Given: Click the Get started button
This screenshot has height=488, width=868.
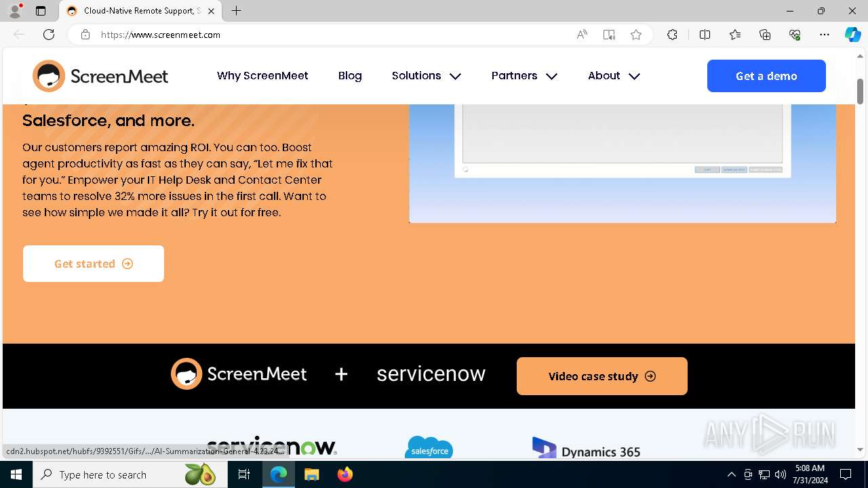Looking at the screenshot, I should [x=94, y=264].
